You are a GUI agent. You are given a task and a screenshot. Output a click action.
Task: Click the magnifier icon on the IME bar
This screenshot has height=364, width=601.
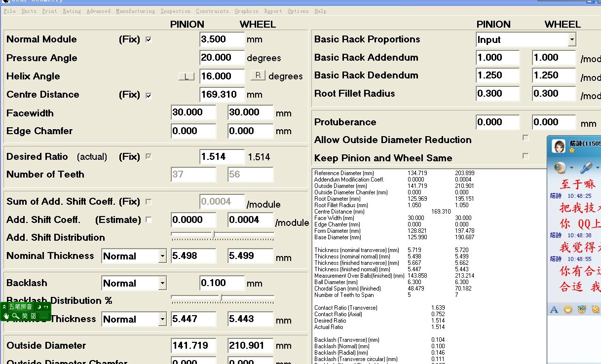tap(15, 316)
